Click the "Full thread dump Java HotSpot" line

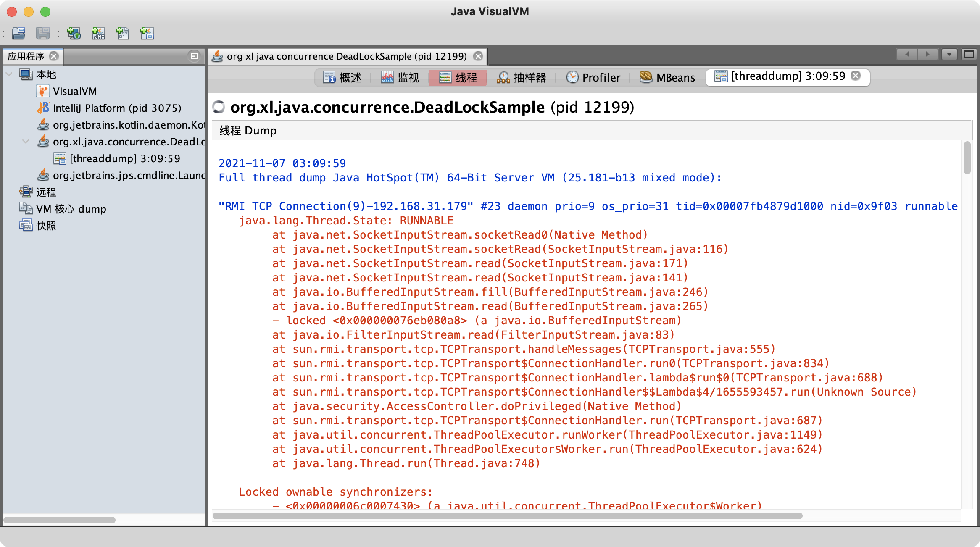tap(470, 178)
